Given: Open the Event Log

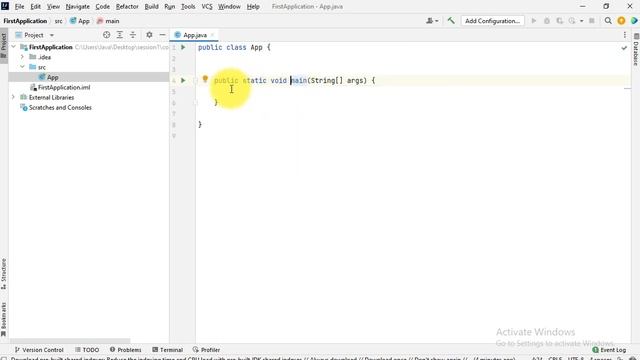Looking at the screenshot, I should 609,350.
